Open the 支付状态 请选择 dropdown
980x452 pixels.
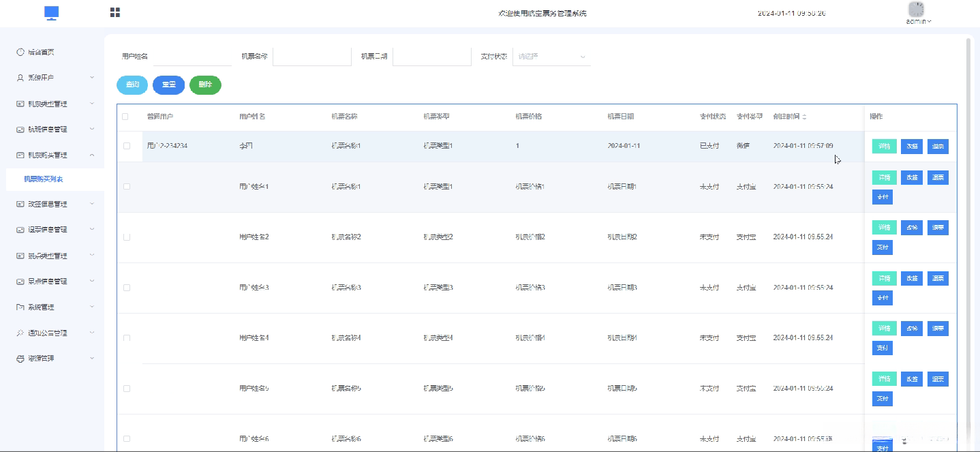pyautogui.click(x=551, y=57)
